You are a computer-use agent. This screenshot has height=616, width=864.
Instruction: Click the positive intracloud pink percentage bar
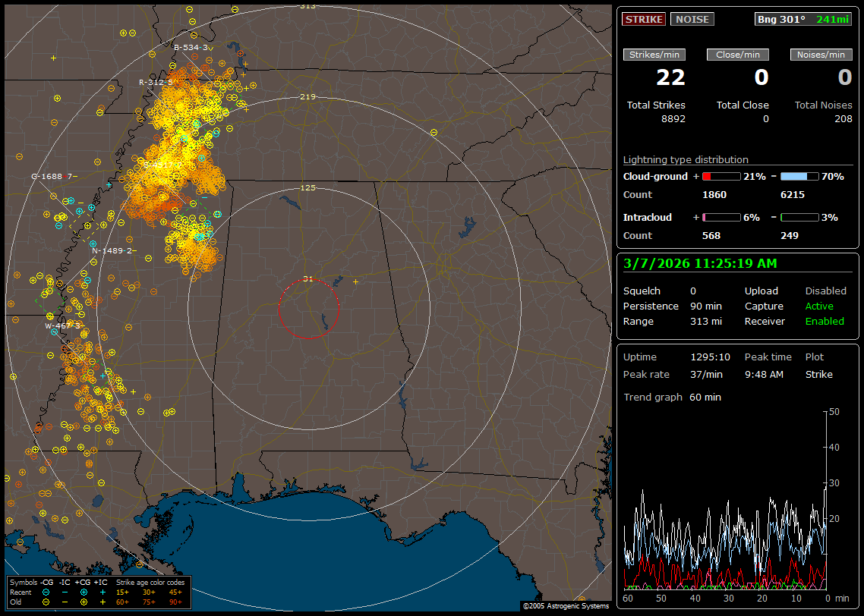721,217
